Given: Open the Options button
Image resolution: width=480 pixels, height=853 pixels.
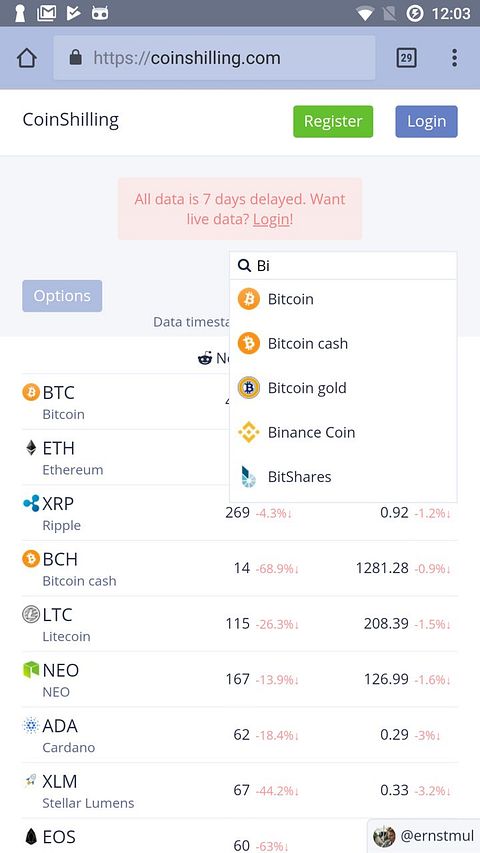Looking at the screenshot, I should (62, 296).
